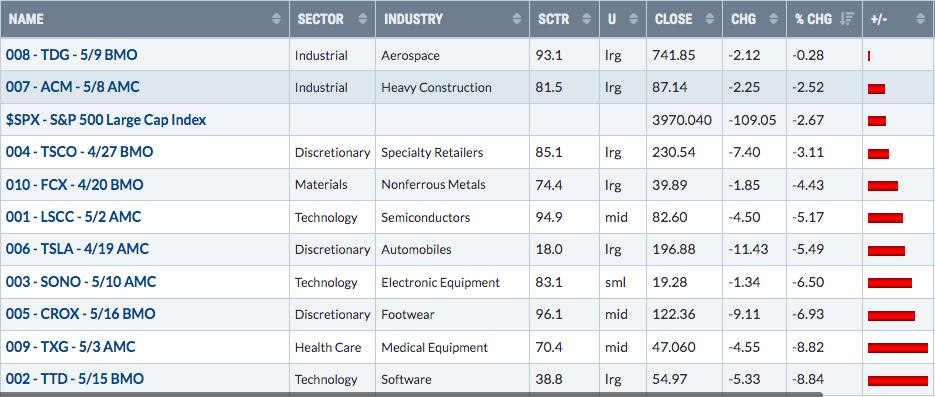Open 010 - FCX - 4/20 BMO link
The width and height of the screenshot is (935, 397).
(x=75, y=185)
